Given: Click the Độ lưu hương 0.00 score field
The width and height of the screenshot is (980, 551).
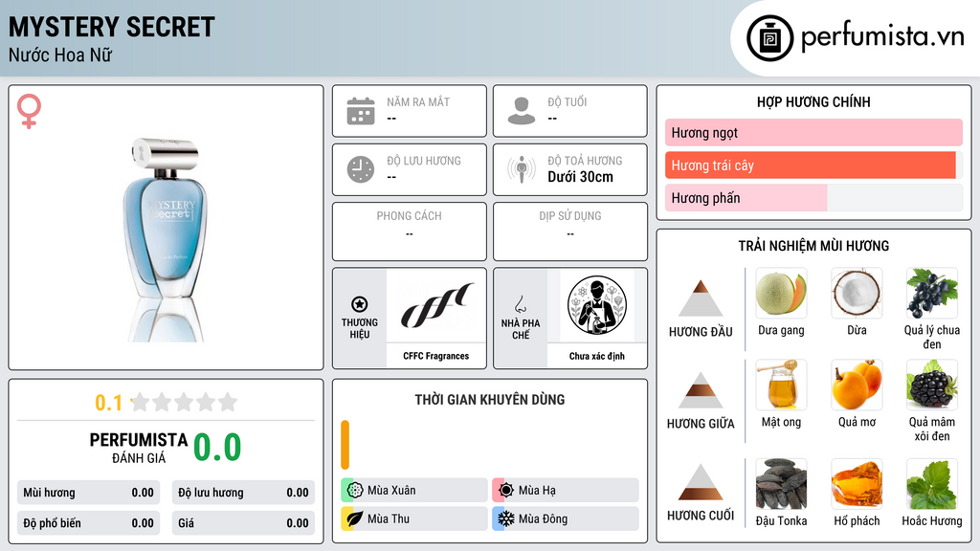Looking at the screenshot, I should (x=243, y=493).
